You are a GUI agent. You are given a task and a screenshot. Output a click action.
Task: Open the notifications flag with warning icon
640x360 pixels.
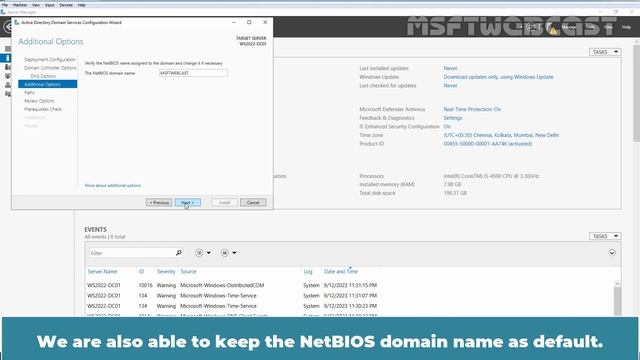(x=551, y=28)
